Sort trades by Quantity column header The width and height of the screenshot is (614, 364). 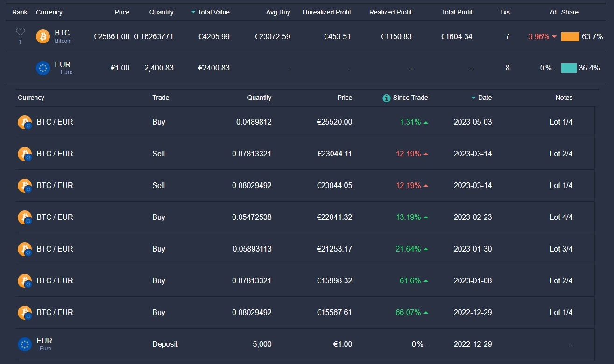(x=259, y=98)
